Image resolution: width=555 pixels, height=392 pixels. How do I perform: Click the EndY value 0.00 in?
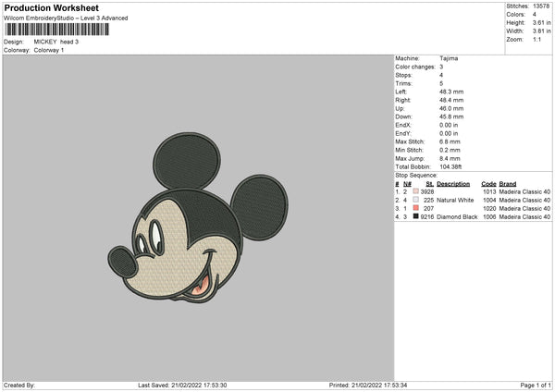coord(449,133)
